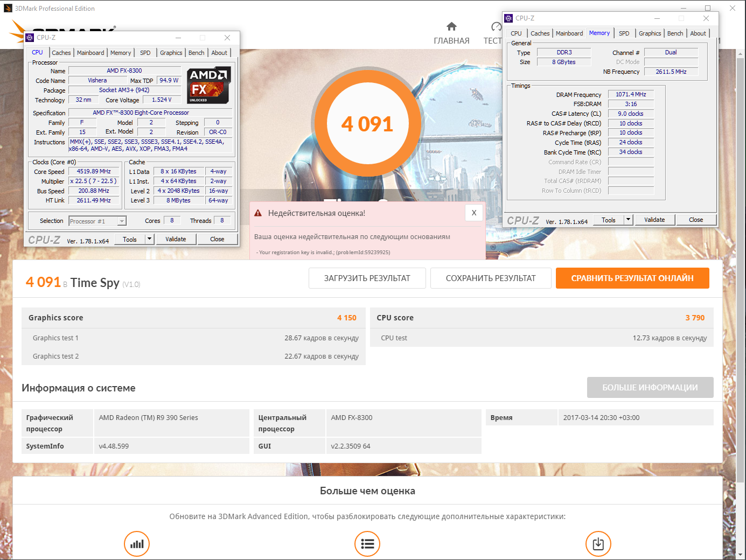Expand Tools arrow in right CPU-Z window

pyautogui.click(x=628, y=220)
